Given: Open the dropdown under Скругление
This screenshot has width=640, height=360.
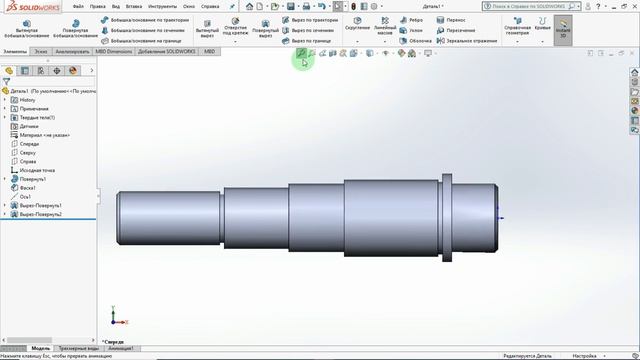Looking at the screenshot, I should [358, 42].
